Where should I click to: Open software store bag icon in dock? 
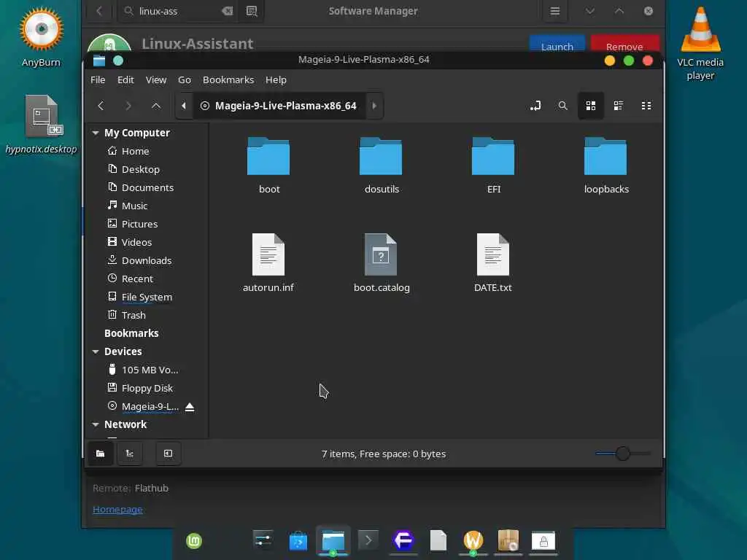(x=298, y=541)
